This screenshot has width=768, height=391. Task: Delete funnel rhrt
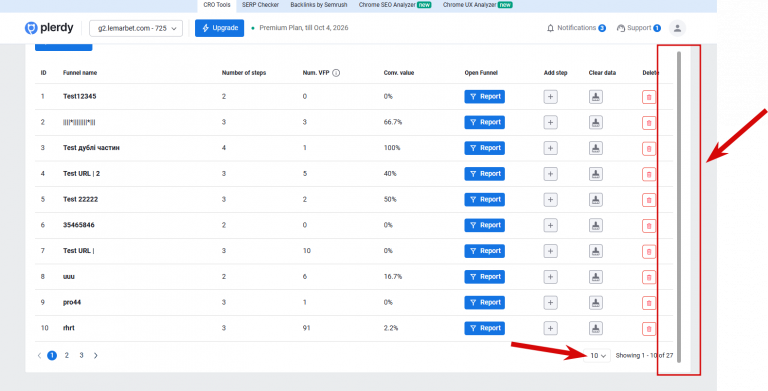(x=649, y=329)
